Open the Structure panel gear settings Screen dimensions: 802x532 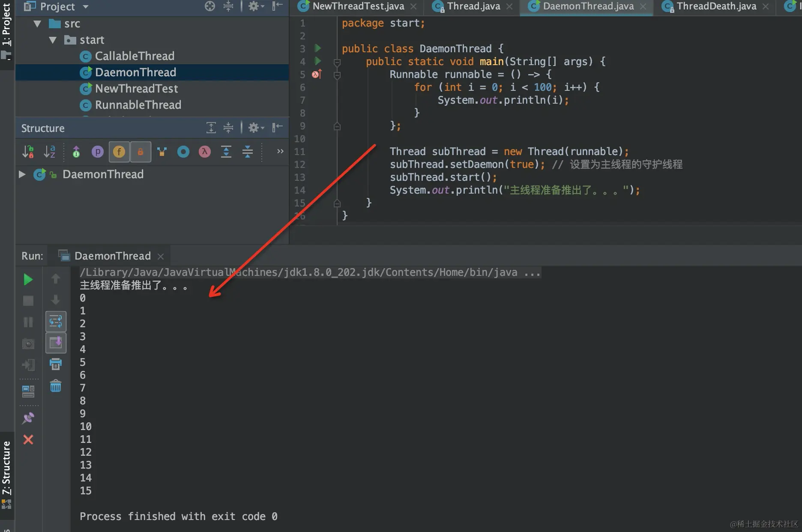256,127
